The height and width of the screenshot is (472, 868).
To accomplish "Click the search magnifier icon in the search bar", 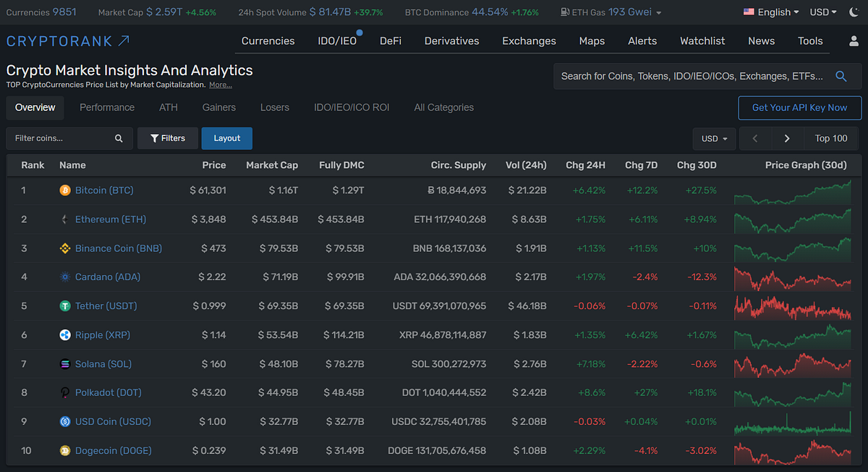I will (x=841, y=76).
